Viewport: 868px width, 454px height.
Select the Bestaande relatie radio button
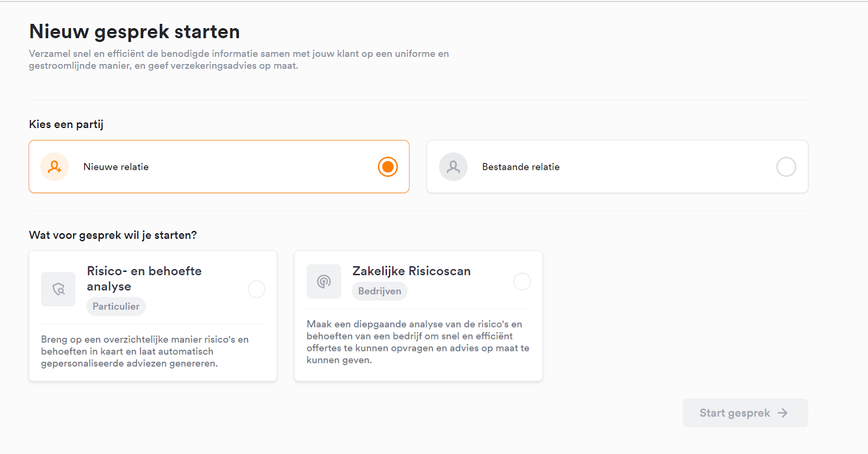click(786, 167)
